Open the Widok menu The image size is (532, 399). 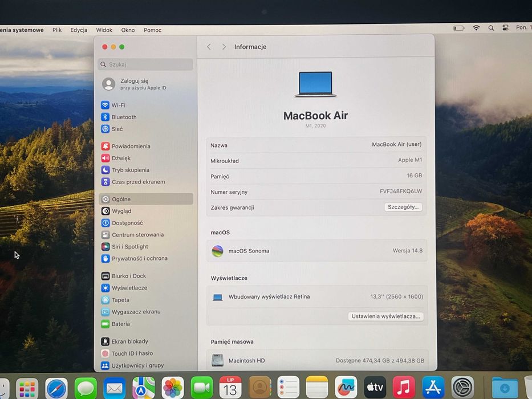104,30
